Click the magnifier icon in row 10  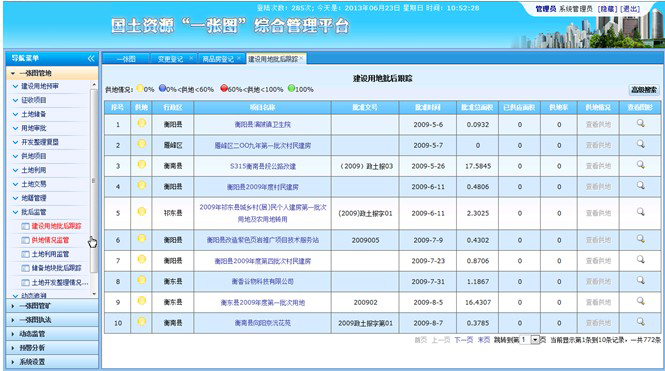coord(640,322)
